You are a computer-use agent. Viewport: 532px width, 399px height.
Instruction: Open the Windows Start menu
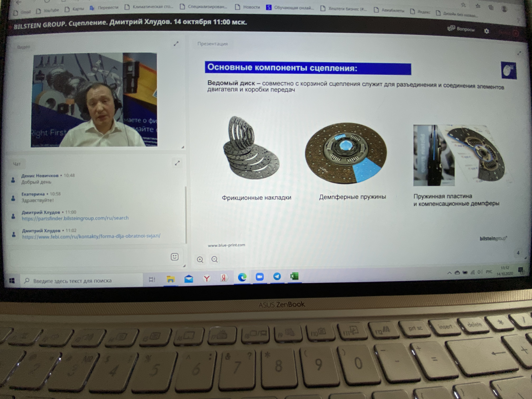12,280
